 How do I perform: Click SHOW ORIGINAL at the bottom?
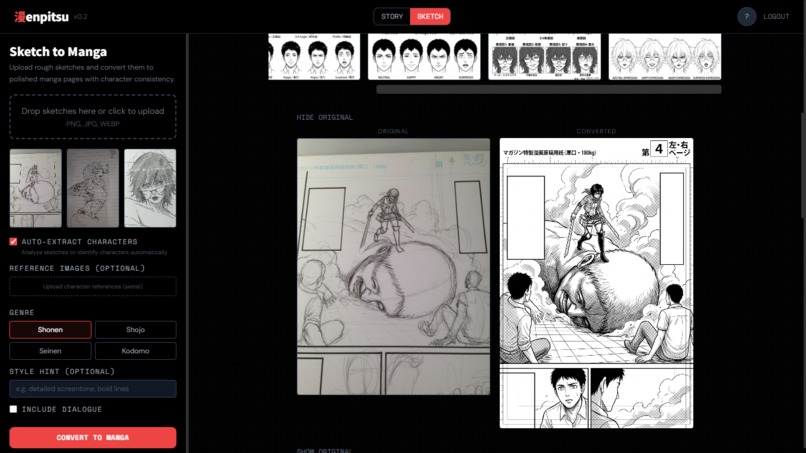coord(324,450)
